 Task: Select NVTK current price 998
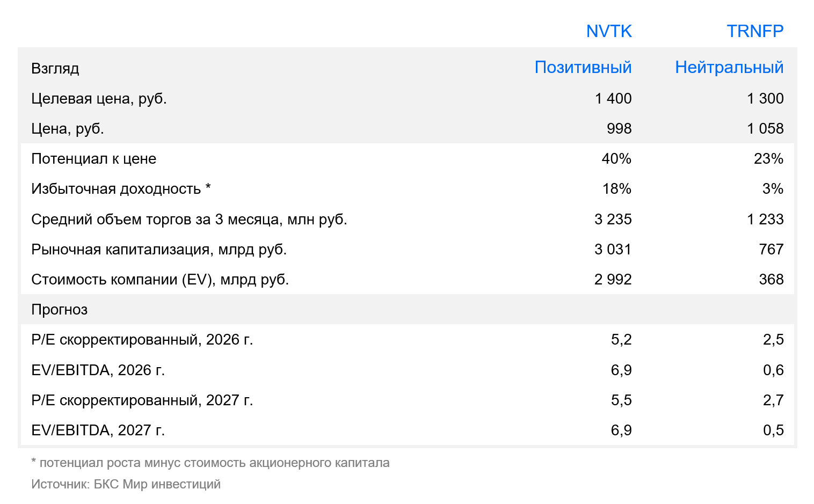[x=619, y=128]
